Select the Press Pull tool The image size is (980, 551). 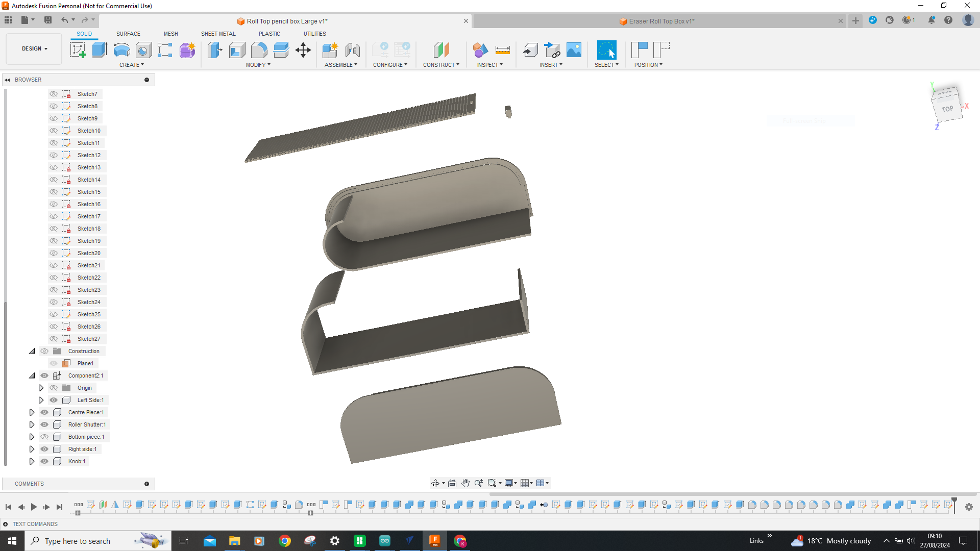[x=215, y=50]
